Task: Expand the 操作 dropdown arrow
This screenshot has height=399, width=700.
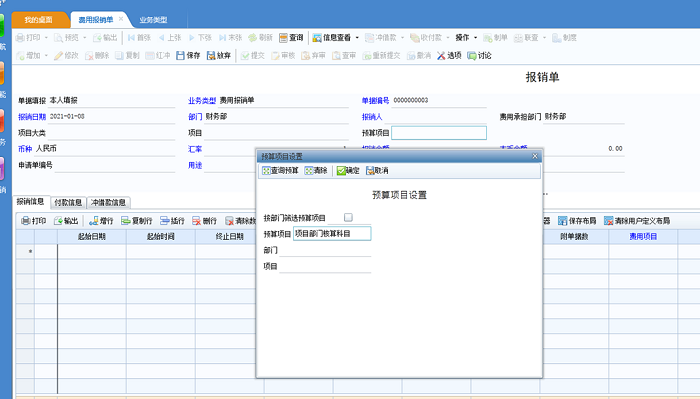Action: (475, 38)
